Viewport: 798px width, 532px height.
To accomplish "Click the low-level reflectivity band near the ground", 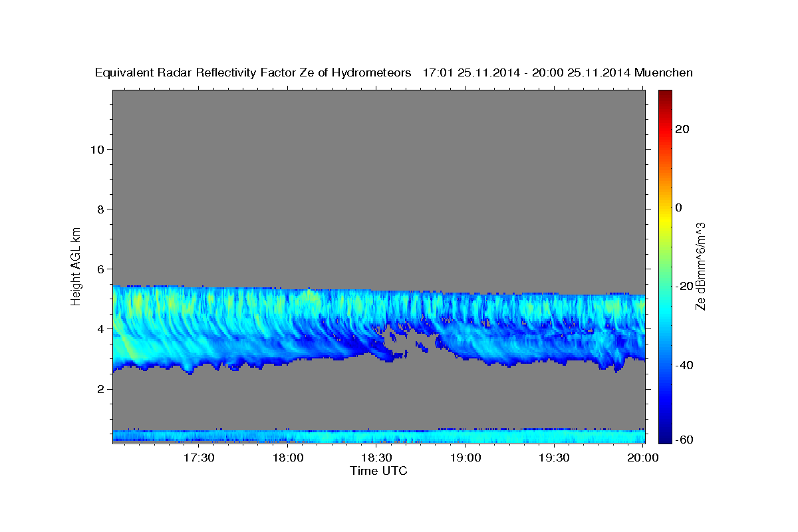I will pyautogui.click(x=378, y=436).
